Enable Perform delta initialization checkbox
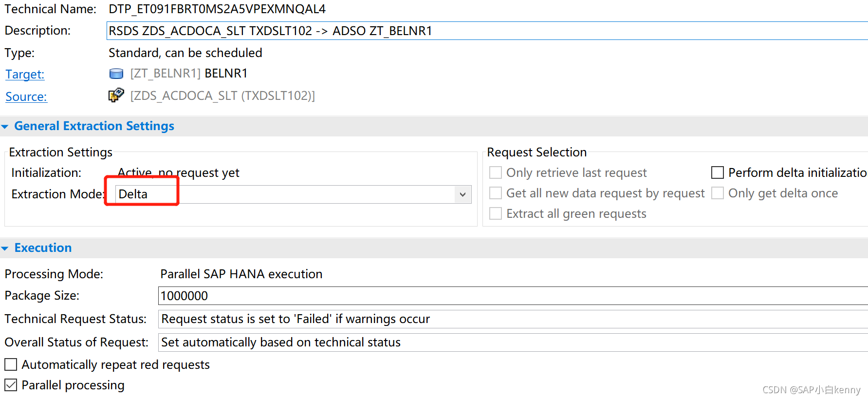This screenshot has height=400, width=868. (x=718, y=173)
